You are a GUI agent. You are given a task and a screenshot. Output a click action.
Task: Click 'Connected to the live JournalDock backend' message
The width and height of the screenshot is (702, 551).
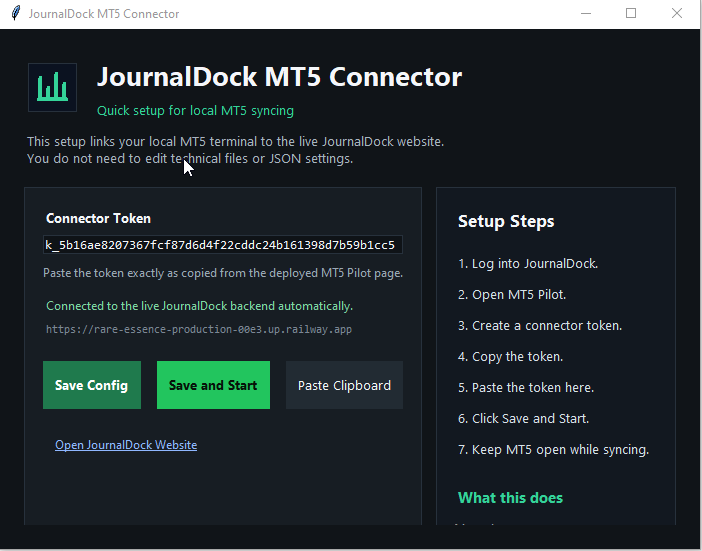[200, 306]
